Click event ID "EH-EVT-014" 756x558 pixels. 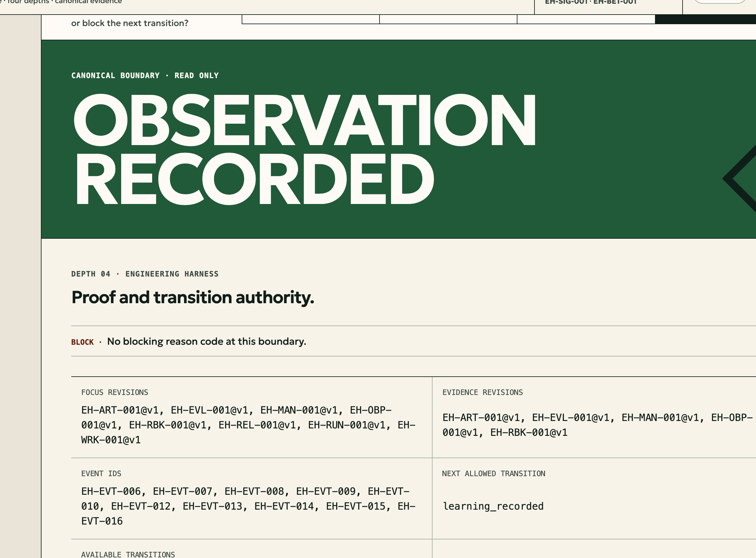[x=284, y=506]
